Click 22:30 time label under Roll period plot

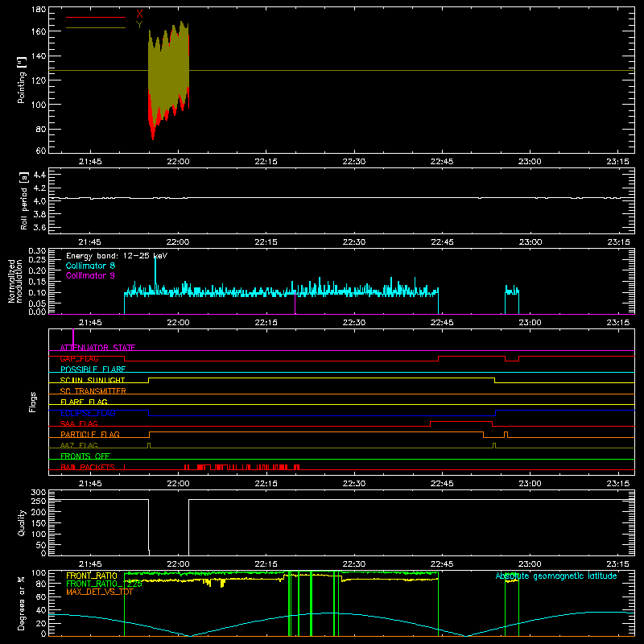coord(353,242)
